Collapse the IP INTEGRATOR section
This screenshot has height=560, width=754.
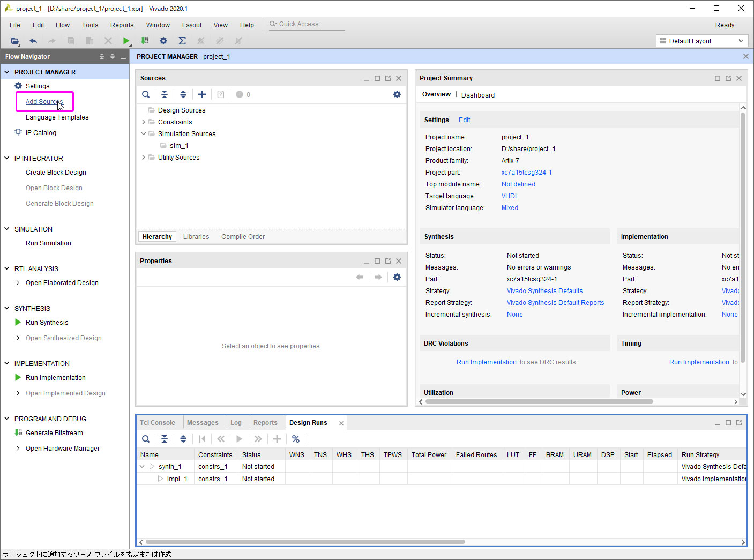(x=7, y=158)
